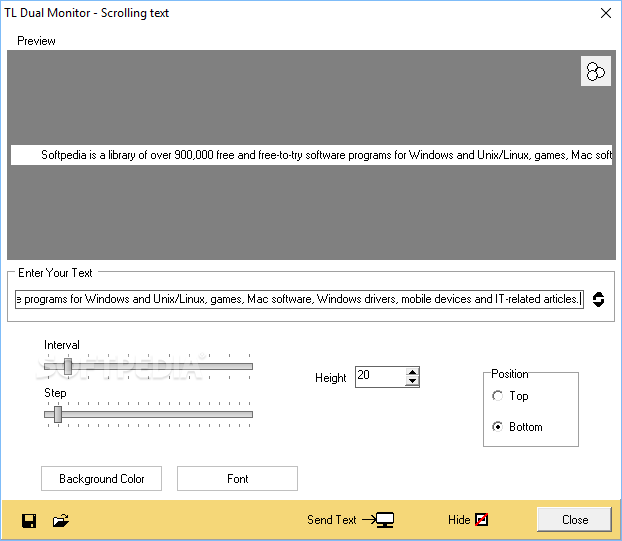Viewport: 622px width, 541px height.
Task: Close the window with the title bar X
Action: point(606,13)
